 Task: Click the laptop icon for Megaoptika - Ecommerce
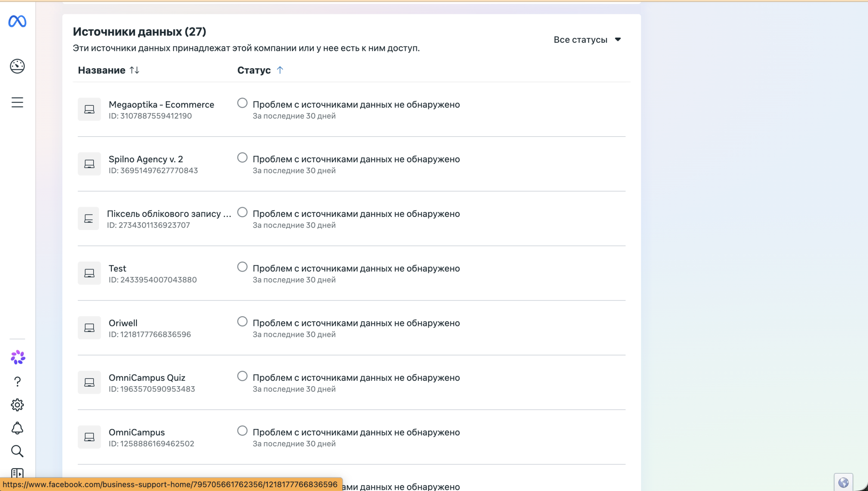(x=89, y=109)
